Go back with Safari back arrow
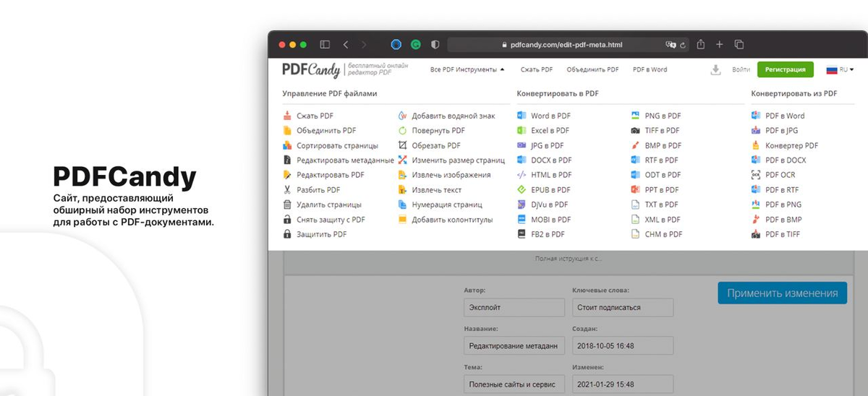This screenshot has width=868, height=396. 346,45
